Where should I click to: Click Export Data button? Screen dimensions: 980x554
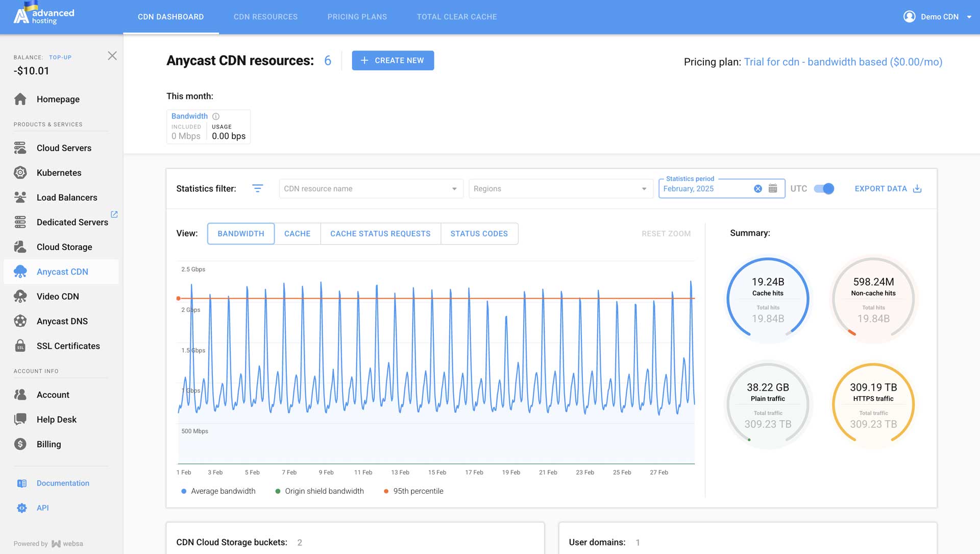[888, 189]
